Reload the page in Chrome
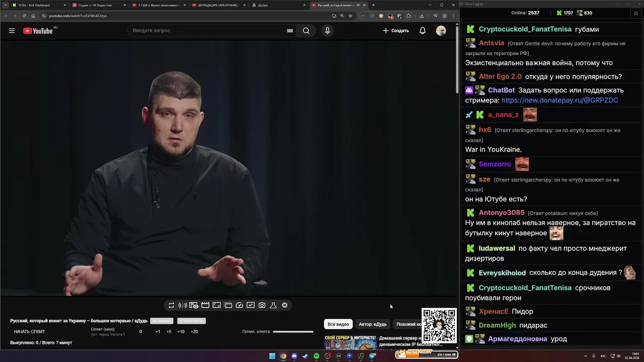644x362 pixels. click(24, 16)
